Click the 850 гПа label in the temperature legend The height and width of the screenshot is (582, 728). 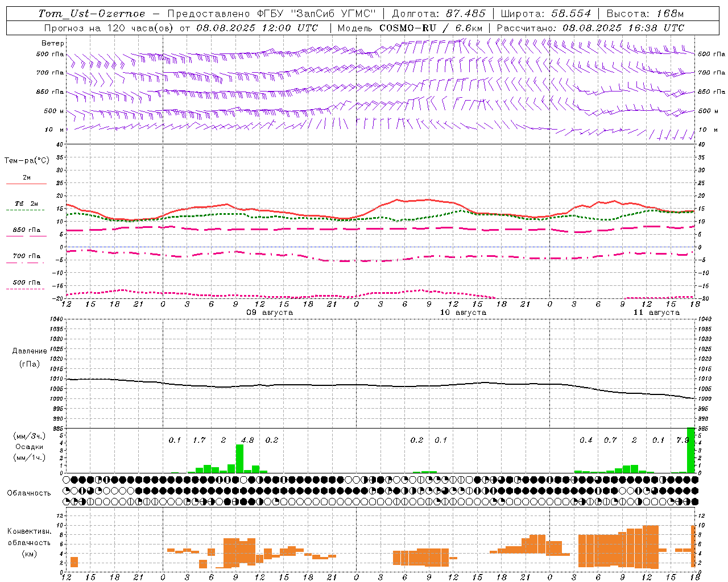pyautogui.click(x=27, y=230)
